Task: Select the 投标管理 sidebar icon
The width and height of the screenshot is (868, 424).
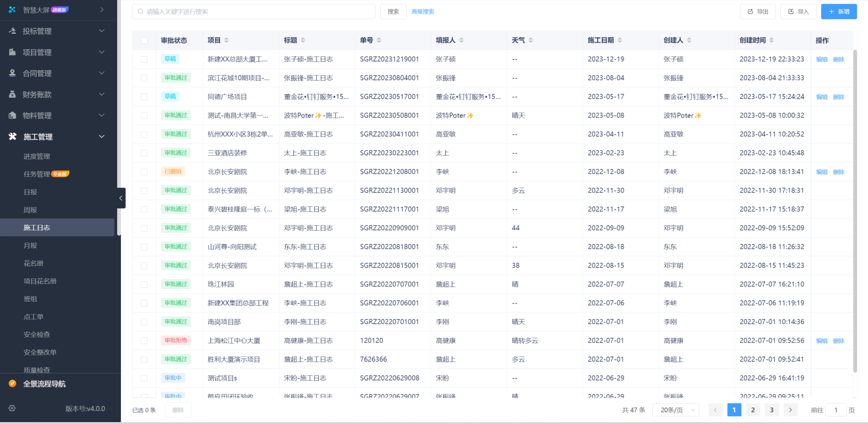Action: (x=11, y=31)
